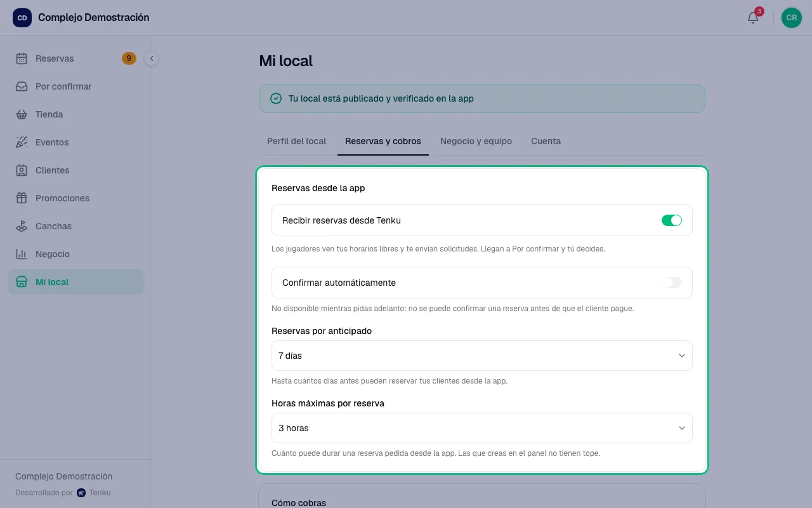
Task: Click the Cómo cobras section heading
Action: [x=299, y=503]
